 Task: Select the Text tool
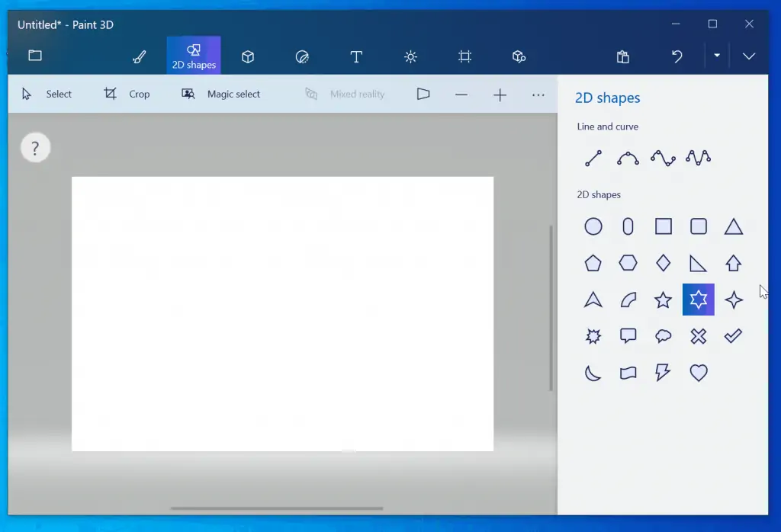click(356, 56)
